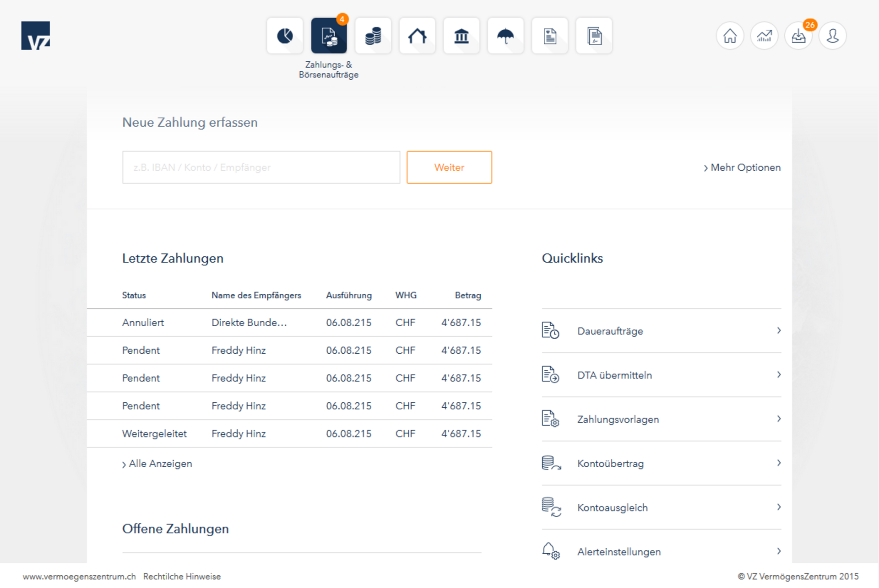Focus the IBAN / Konto / Empfänger field
This screenshot has height=588, width=879.
261,167
